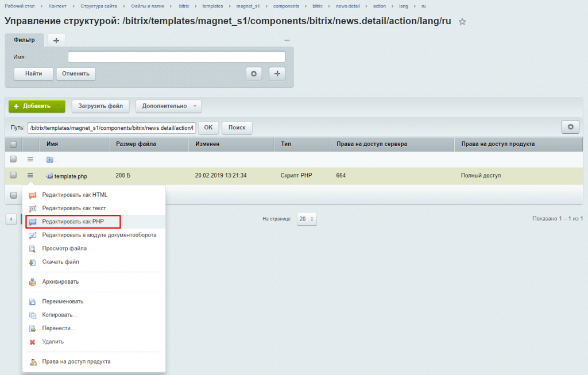Confirm path with OK button

tap(208, 127)
